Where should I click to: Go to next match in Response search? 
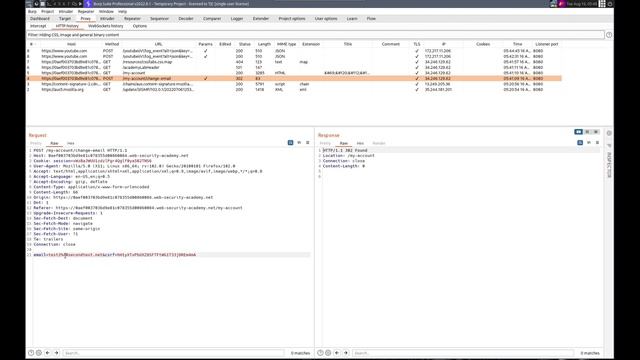tap(346, 353)
